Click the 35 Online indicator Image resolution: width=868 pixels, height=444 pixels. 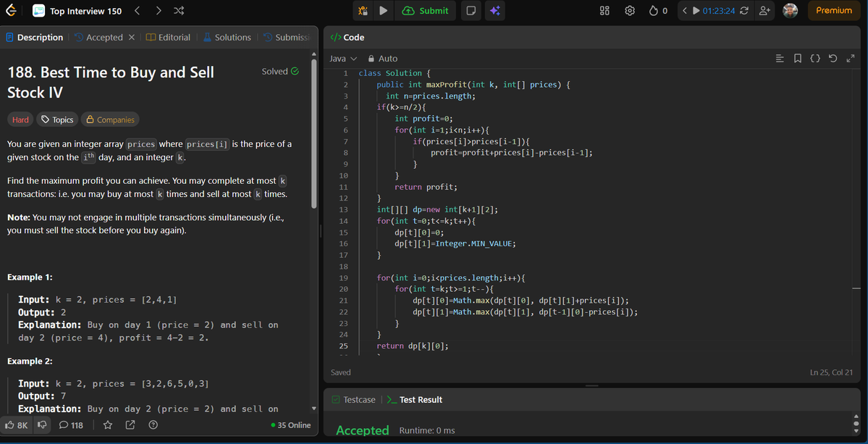pyautogui.click(x=290, y=425)
